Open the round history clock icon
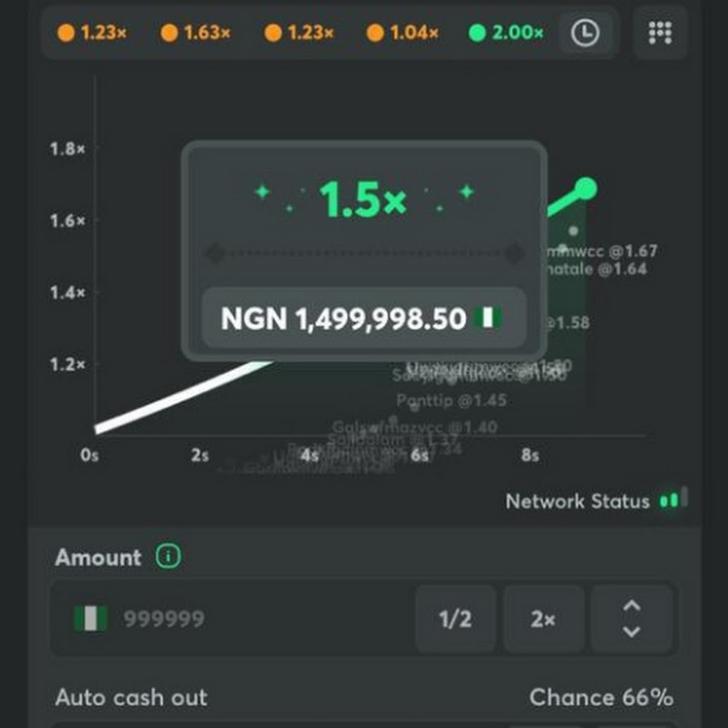Viewport: 728px width, 728px height. tap(586, 33)
